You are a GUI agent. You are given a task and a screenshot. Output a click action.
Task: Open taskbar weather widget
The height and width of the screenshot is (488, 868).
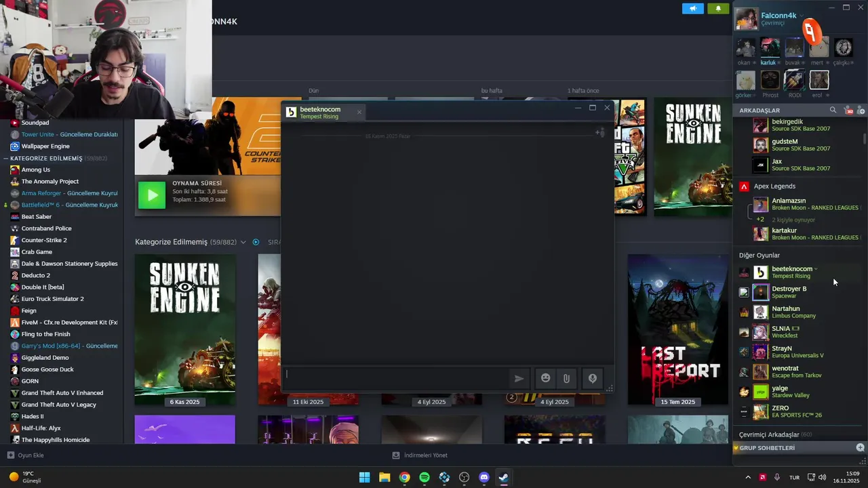point(26,477)
